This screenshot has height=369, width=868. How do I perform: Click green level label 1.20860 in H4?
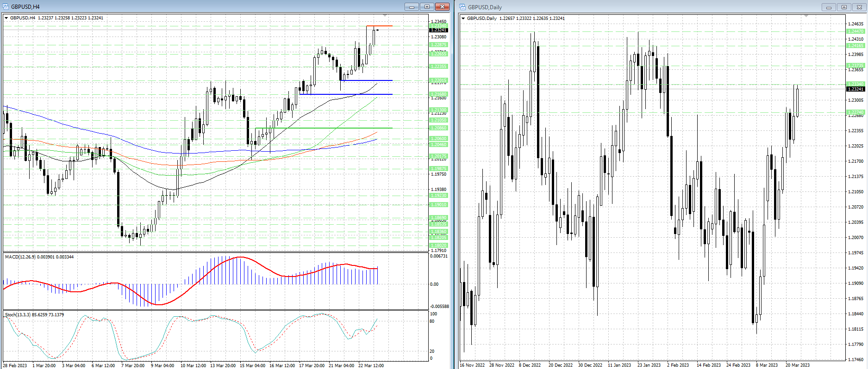[x=439, y=128]
